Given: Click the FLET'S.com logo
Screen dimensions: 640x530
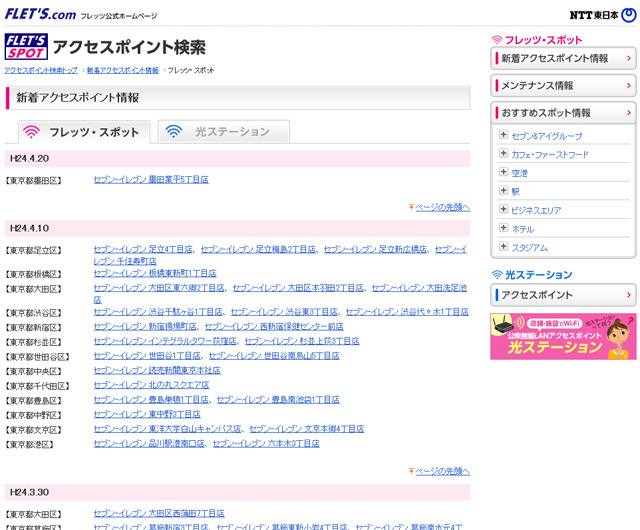Looking at the screenshot, I should coord(40,14).
